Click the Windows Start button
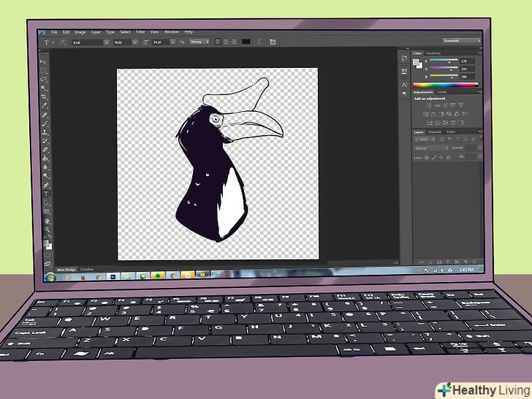Viewport: 532px width, 399px height. 50,276
